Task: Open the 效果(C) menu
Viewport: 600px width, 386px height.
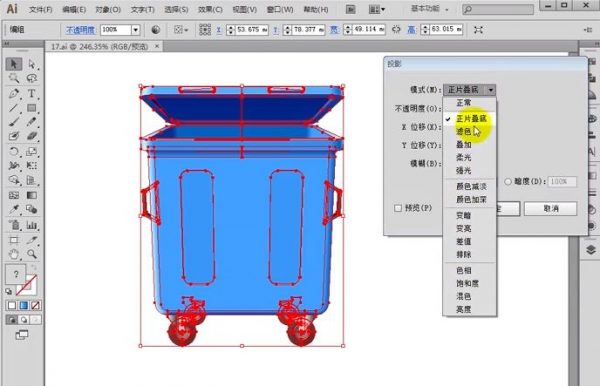Action: coord(210,10)
